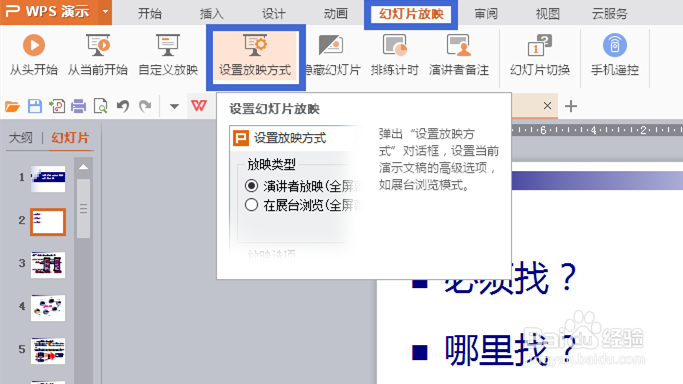Viewport: 683px width, 384px height.
Task: Click the print icon
Action: click(78, 106)
